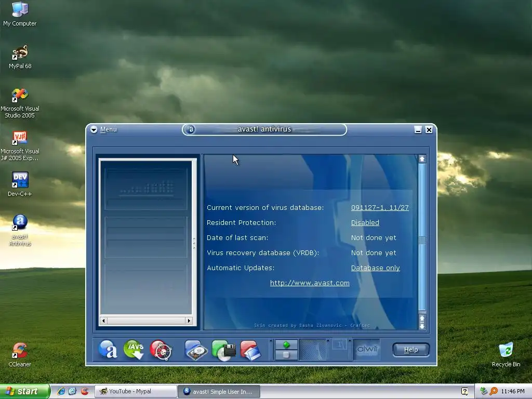Click the Stop scan button
This screenshot has height=399, width=532.
(286, 355)
